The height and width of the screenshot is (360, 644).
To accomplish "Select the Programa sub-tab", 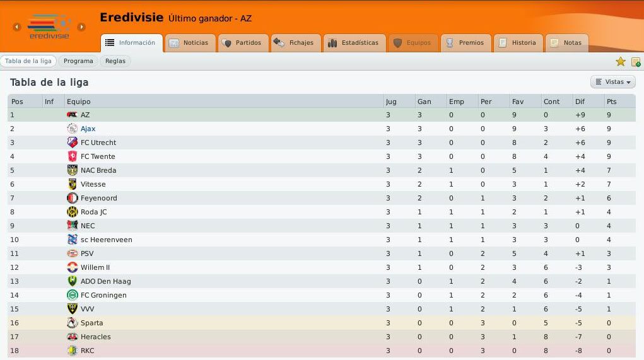I will [x=78, y=61].
